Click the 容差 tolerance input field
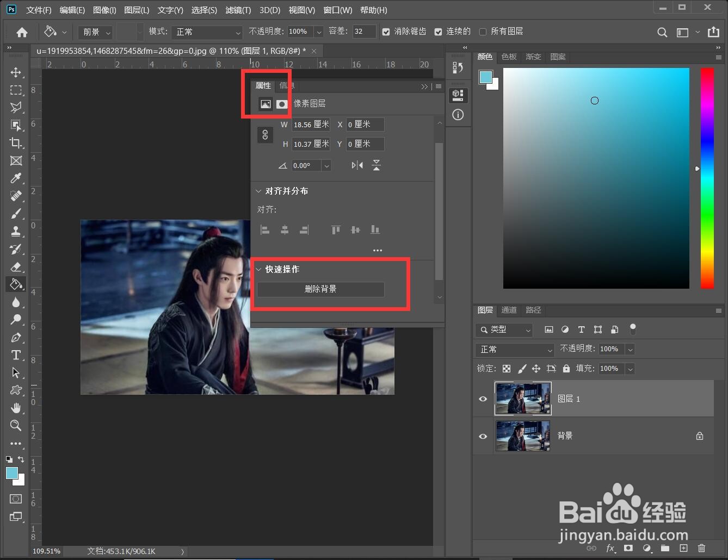Image resolution: width=728 pixels, height=560 pixels. [365, 32]
